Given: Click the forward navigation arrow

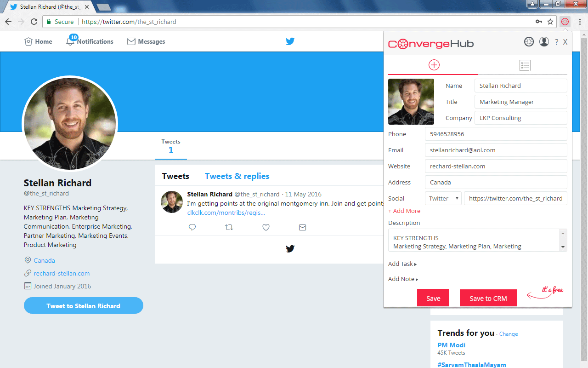Looking at the screenshot, I should pyautogui.click(x=21, y=22).
